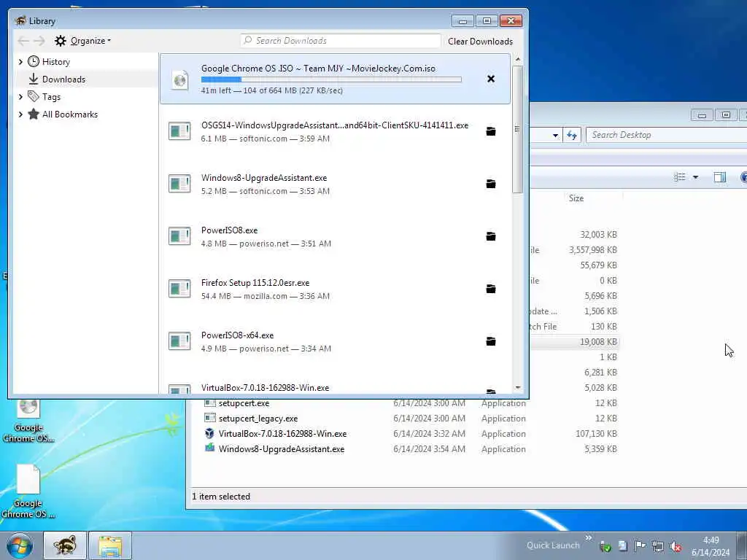Open containing folder for PowerISO8-x64.exe download
The height and width of the screenshot is (560, 747).
491,341
